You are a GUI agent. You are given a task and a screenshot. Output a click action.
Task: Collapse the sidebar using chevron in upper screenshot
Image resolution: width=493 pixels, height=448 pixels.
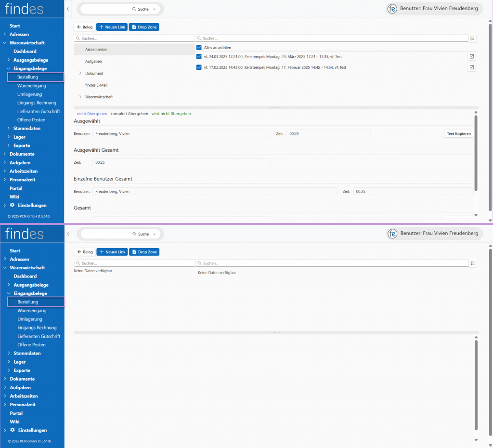(68, 9)
